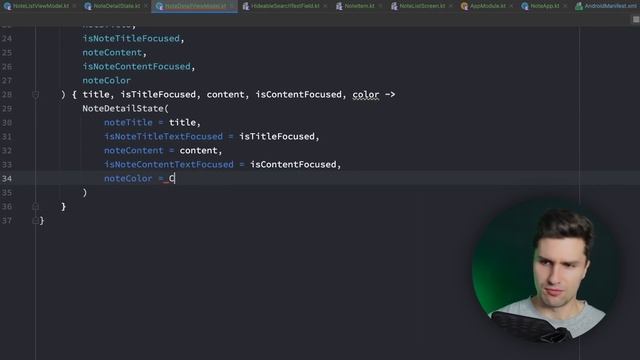640x360 pixels.
Task: Close the HideableSearchTextField.kt tab
Action: (x=325, y=6)
